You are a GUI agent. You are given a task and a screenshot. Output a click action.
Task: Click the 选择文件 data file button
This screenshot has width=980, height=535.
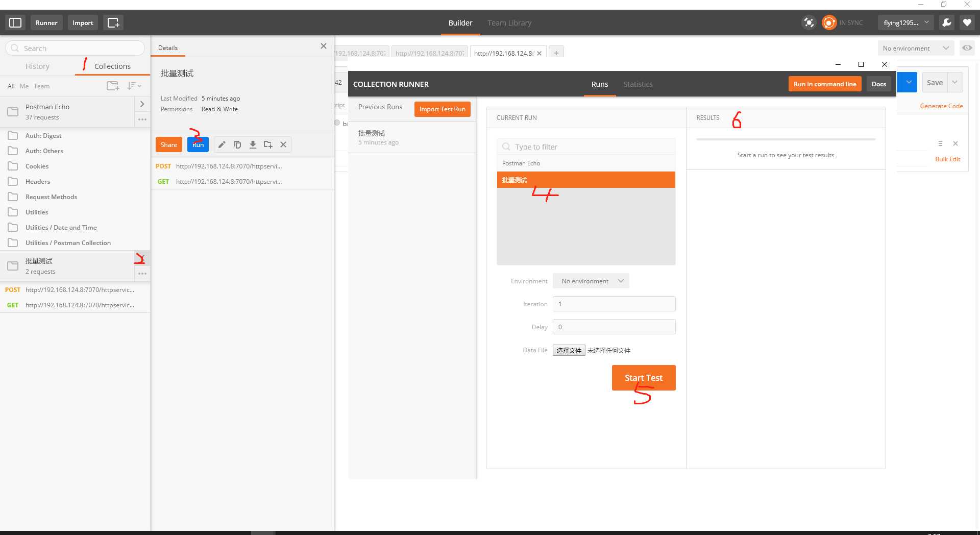(569, 350)
